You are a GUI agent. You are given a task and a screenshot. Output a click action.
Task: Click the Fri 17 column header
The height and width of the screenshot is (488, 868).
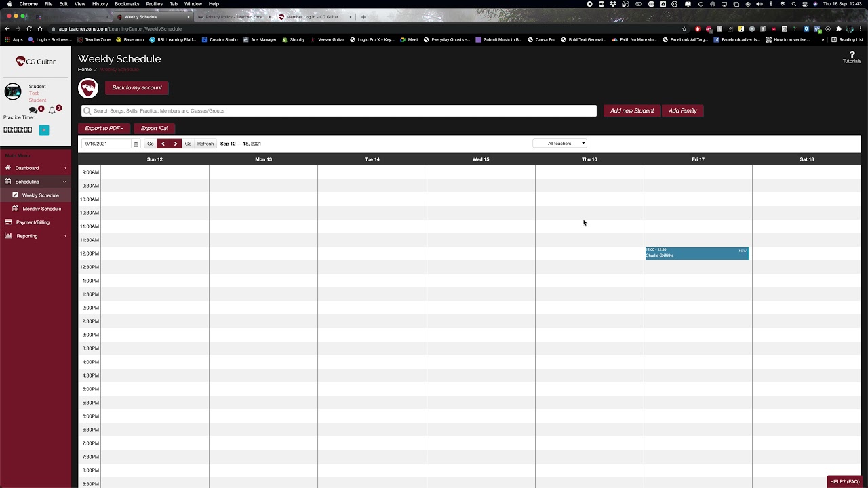[x=698, y=159]
